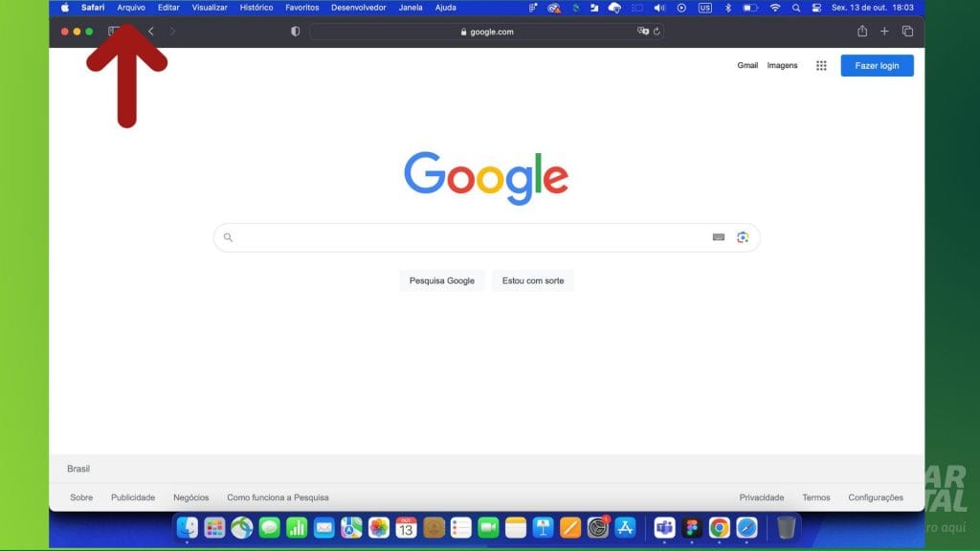Open the privacy report shield icon

click(x=295, y=32)
